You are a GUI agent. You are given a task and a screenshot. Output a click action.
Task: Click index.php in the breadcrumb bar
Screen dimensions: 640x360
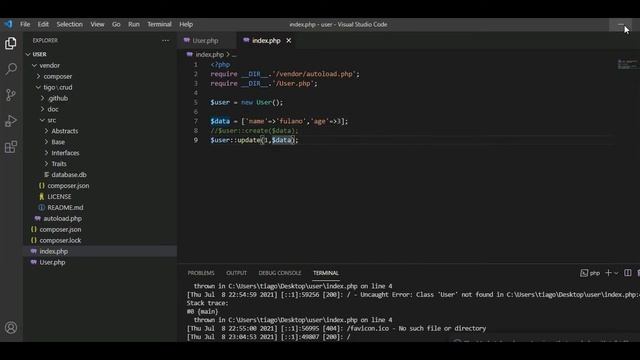point(209,54)
